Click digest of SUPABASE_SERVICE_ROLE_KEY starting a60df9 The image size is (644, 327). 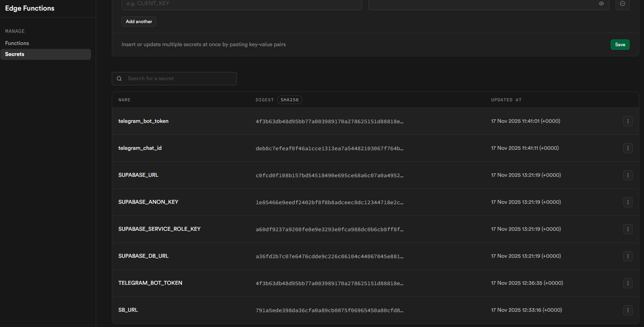click(329, 230)
